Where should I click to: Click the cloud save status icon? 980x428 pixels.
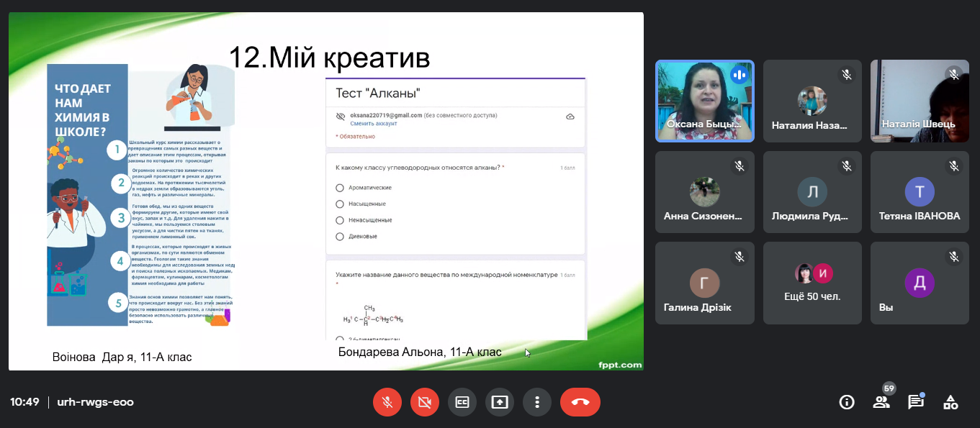point(570,117)
